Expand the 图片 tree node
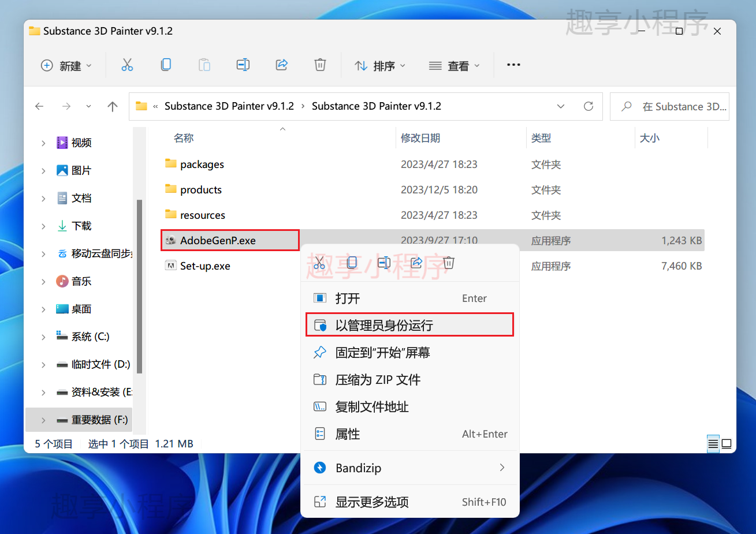Screen dimensions: 756x534 pyautogui.click(x=43, y=171)
